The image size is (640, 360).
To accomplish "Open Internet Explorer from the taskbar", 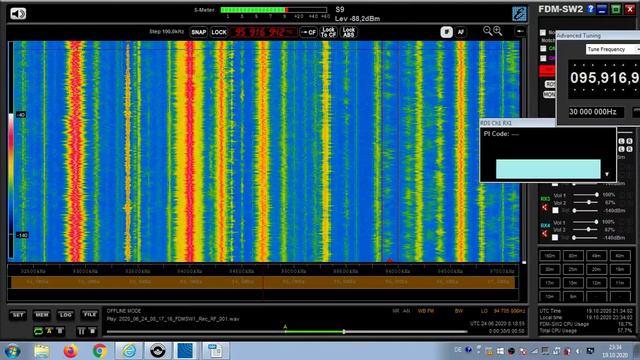I will [x=129, y=351].
